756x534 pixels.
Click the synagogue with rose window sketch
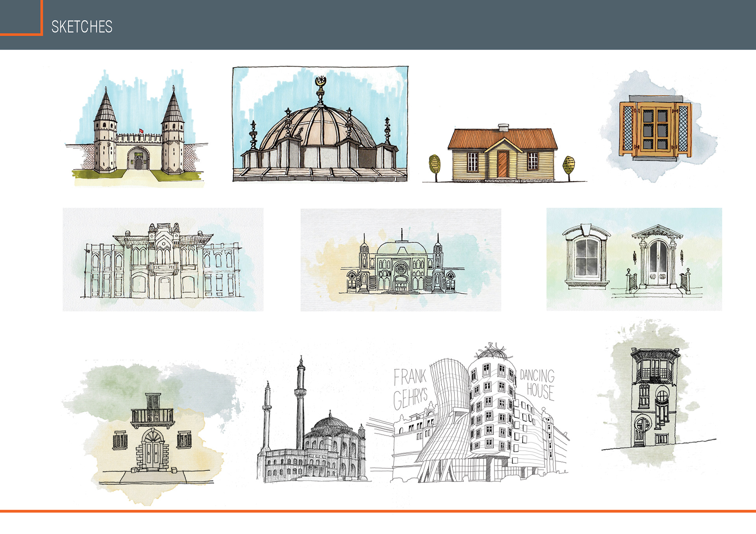tap(401, 261)
